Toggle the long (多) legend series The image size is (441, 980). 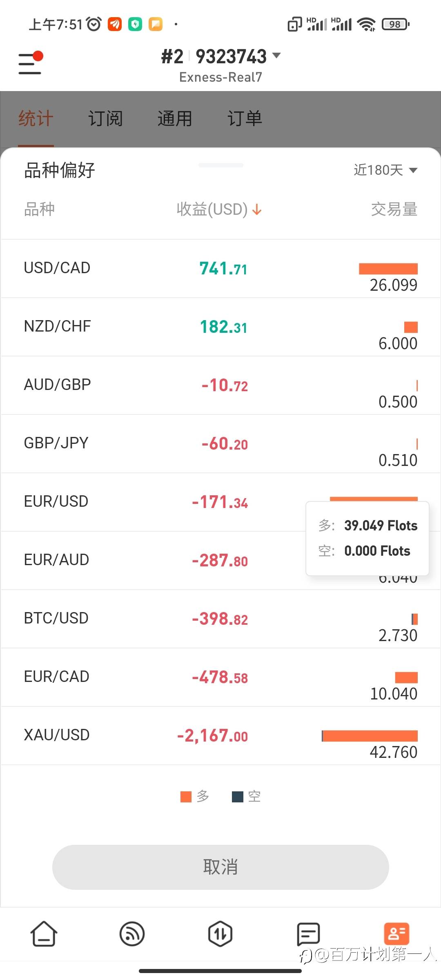195,796
